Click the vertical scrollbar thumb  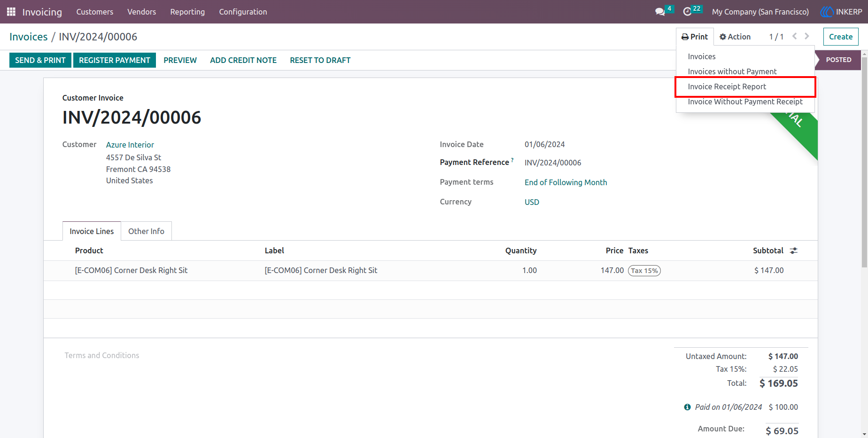point(864,162)
